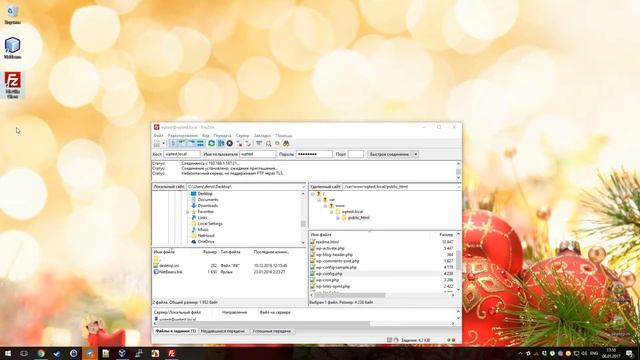Open the Помощь menu
The width and height of the screenshot is (640, 360).
click(284, 136)
